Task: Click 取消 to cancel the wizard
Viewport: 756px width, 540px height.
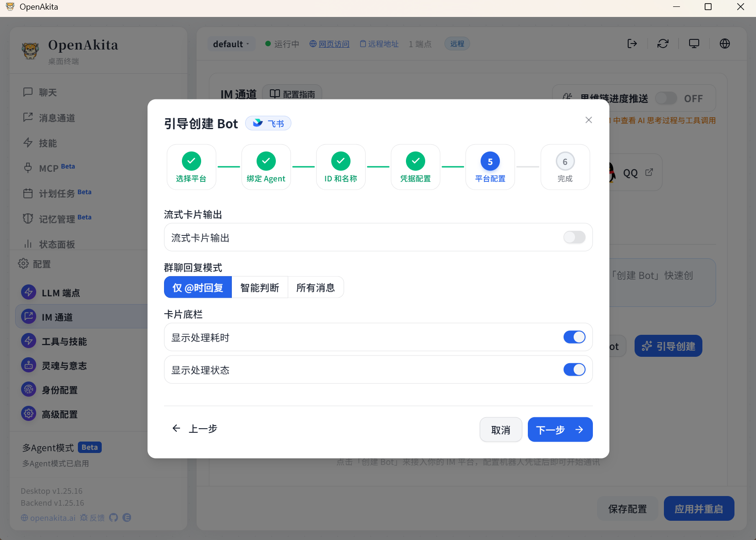Action: pyautogui.click(x=501, y=430)
